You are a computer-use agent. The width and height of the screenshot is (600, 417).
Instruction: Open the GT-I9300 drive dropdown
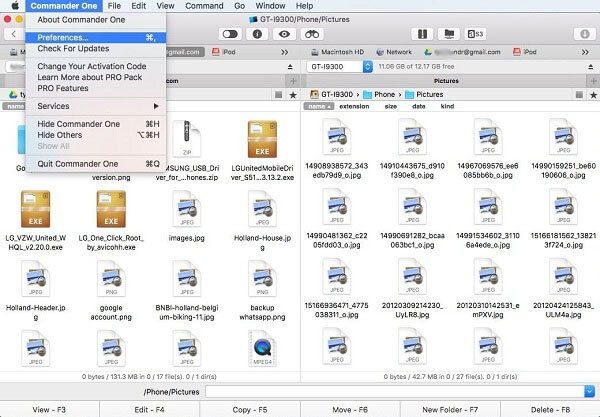[x=339, y=67]
